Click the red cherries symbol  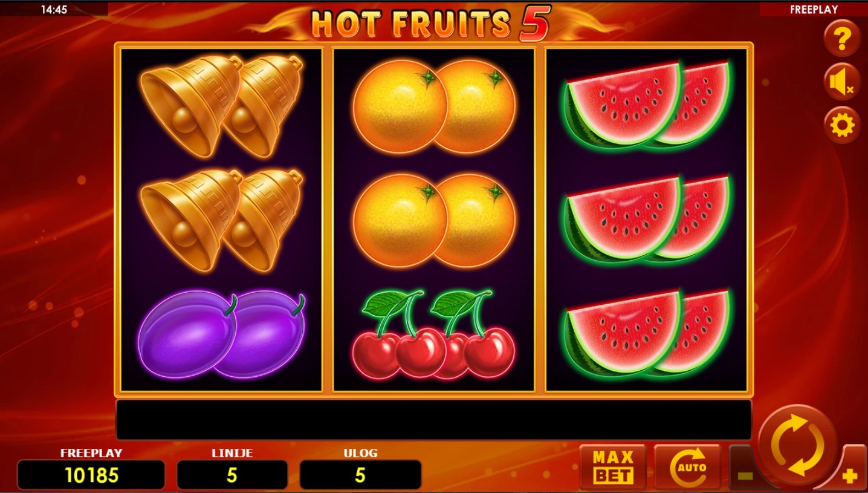[433, 335]
